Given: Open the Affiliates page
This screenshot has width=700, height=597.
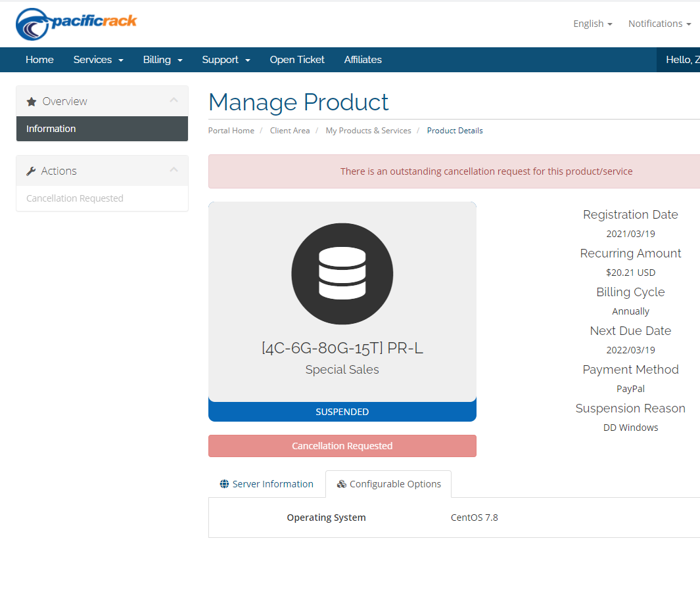Looking at the screenshot, I should pos(363,60).
